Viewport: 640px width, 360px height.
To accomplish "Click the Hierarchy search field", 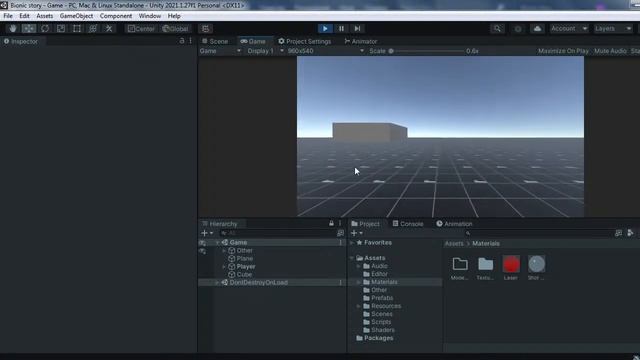I will point(278,233).
